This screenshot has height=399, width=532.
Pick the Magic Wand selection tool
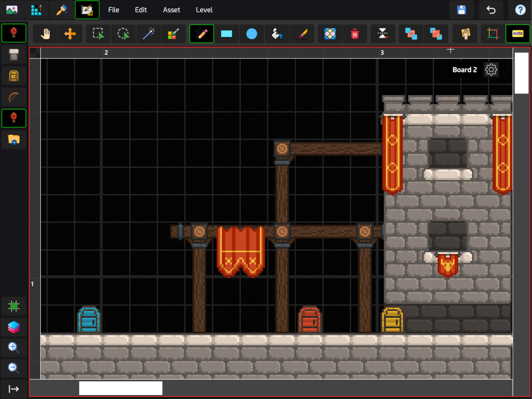[x=149, y=34]
